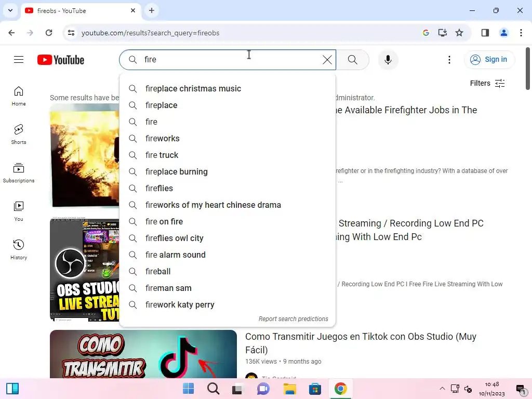Open 'Como Transmitir Juegos en Tiktok' video title

tap(361, 343)
